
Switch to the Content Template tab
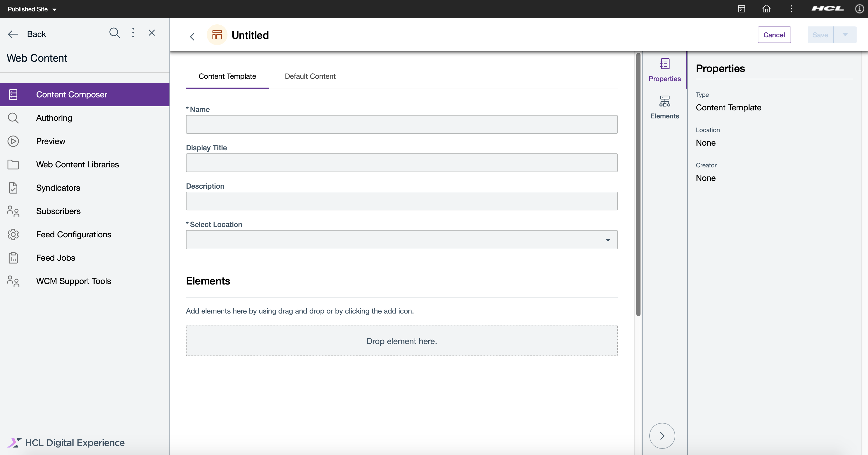click(x=227, y=76)
